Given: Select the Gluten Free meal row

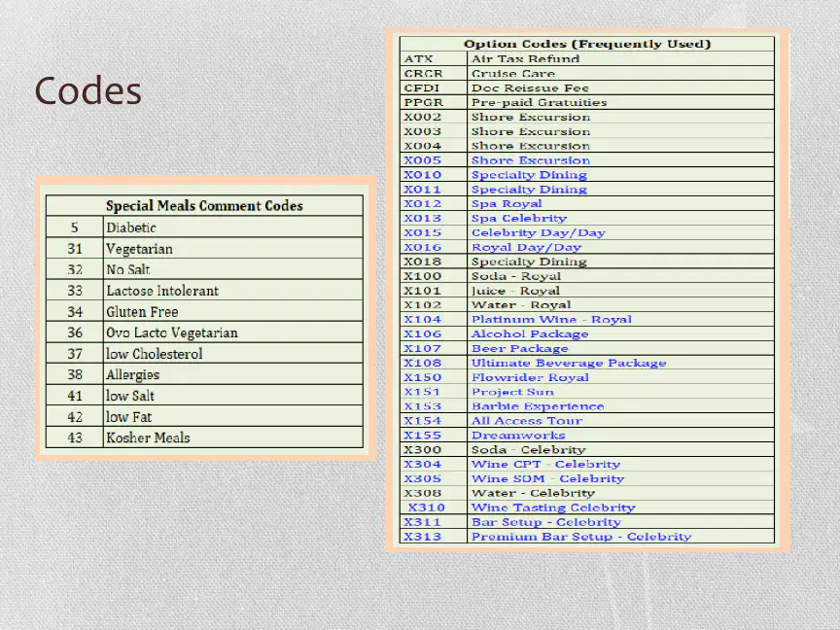Looking at the screenshot, I should click(204, 311).
